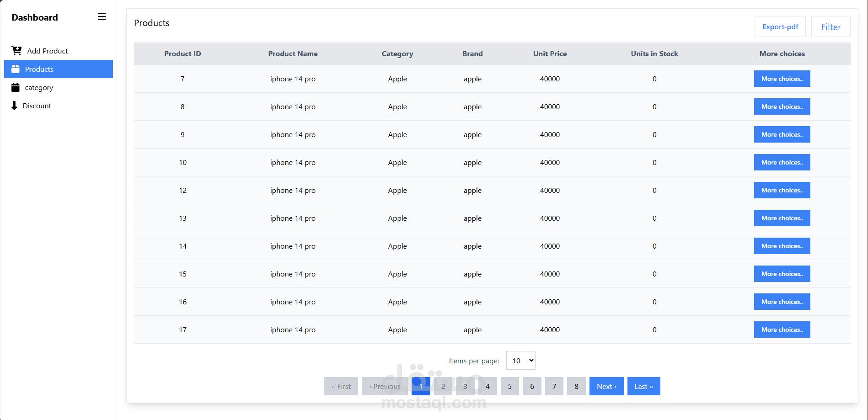Jump to pagination page 2

point(443,386)
